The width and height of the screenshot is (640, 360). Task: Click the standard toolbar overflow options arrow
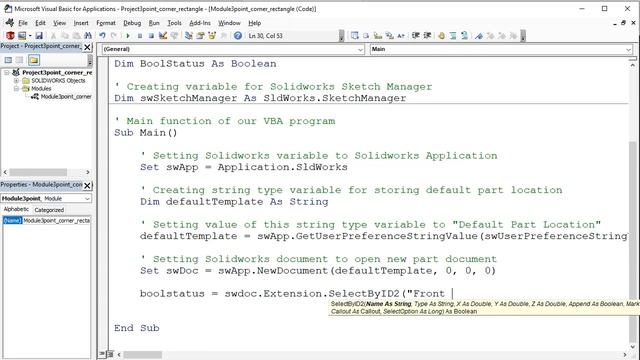pos(342,36)
